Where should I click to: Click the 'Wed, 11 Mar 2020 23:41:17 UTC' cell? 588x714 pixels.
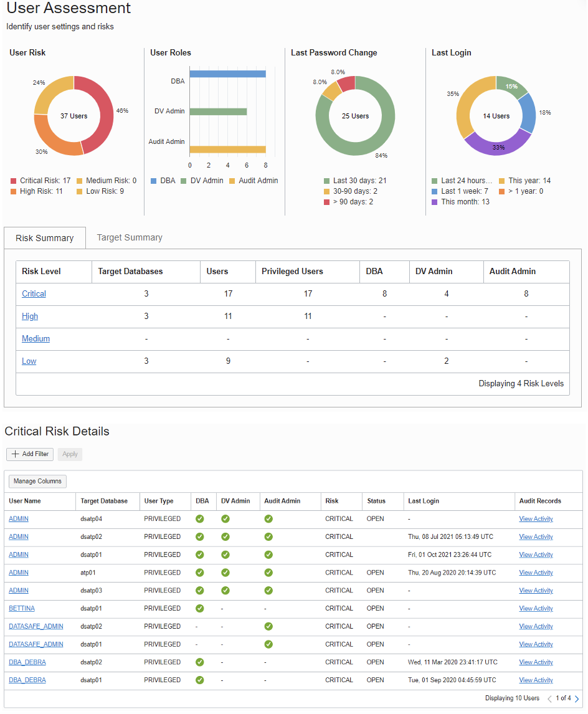(453, 662)
